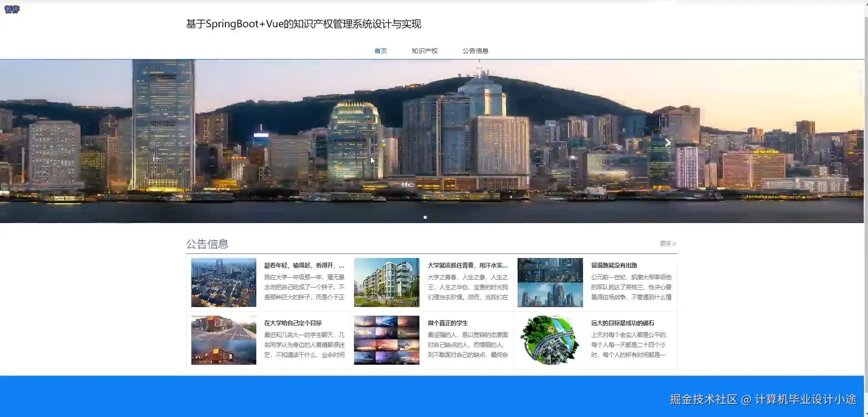The image size is (868, 417).
Task: Switch to the 知识产权 tab
Action: click(x=424, y=50)
